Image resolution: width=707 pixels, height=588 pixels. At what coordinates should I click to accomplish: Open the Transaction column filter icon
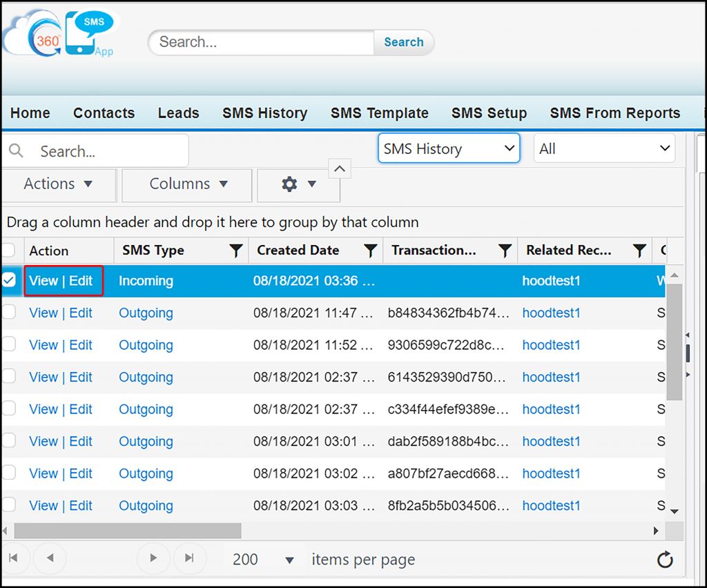coord(505,251)
